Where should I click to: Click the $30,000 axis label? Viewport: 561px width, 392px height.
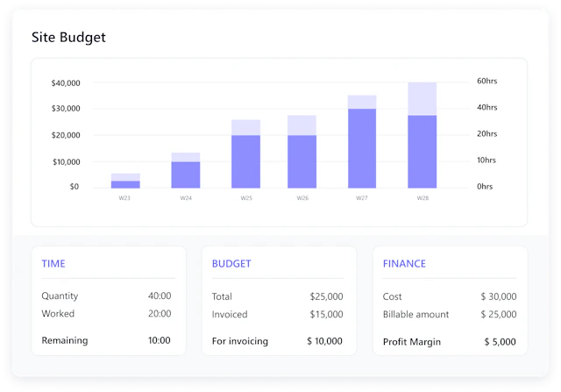coord(66,109)
